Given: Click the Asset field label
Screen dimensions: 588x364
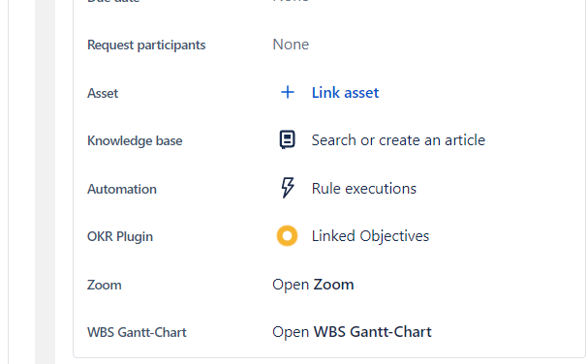Looking at the screenshot, I should [x=103, y=93].
